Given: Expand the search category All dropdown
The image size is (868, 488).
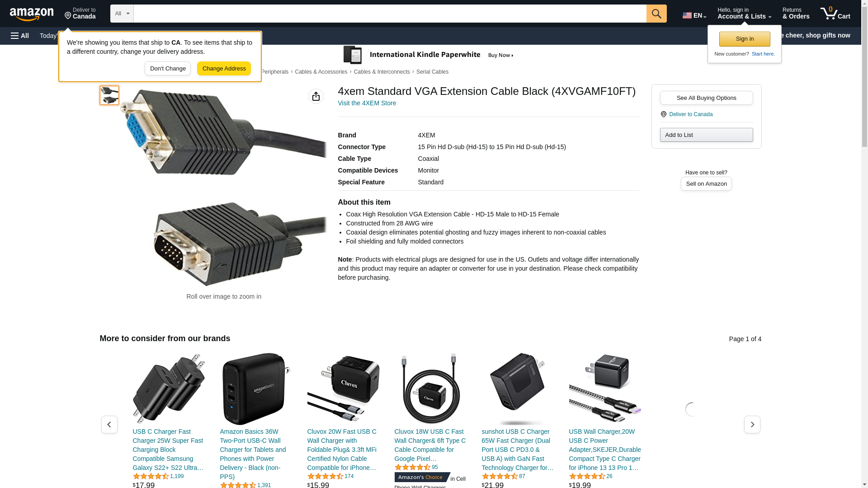Looking at the screenshot, I should (122, 14).
